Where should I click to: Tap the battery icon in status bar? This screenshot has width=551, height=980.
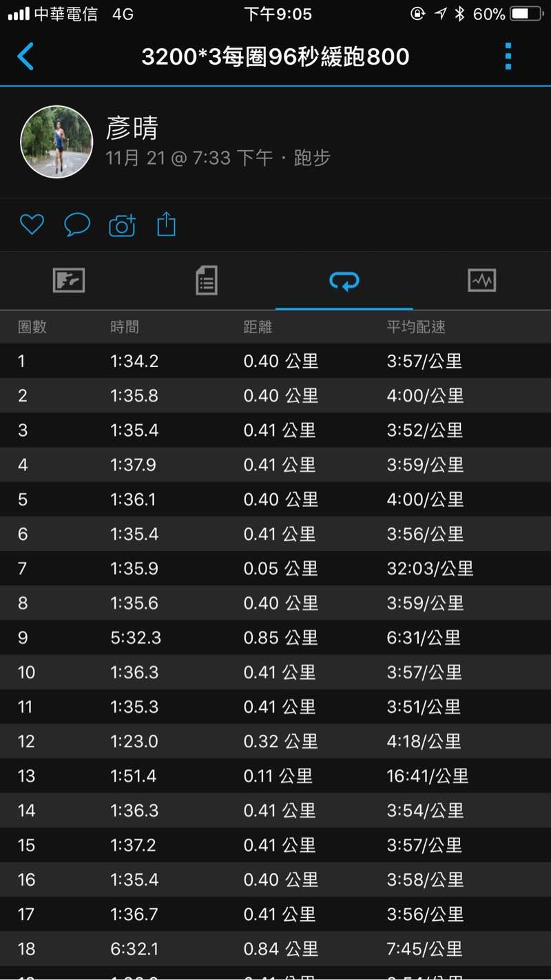pos(528,14)
